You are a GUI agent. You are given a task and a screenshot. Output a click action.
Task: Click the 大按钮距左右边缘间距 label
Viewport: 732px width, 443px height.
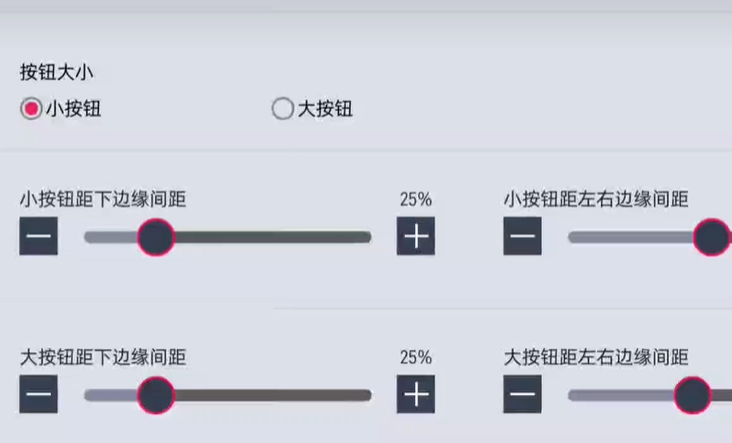point(596,357)
